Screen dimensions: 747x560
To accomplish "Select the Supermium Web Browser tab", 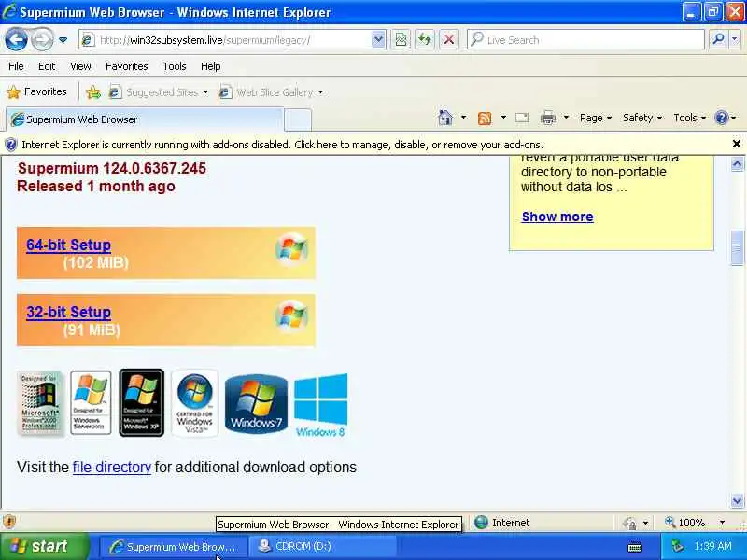I will point(145,119).
